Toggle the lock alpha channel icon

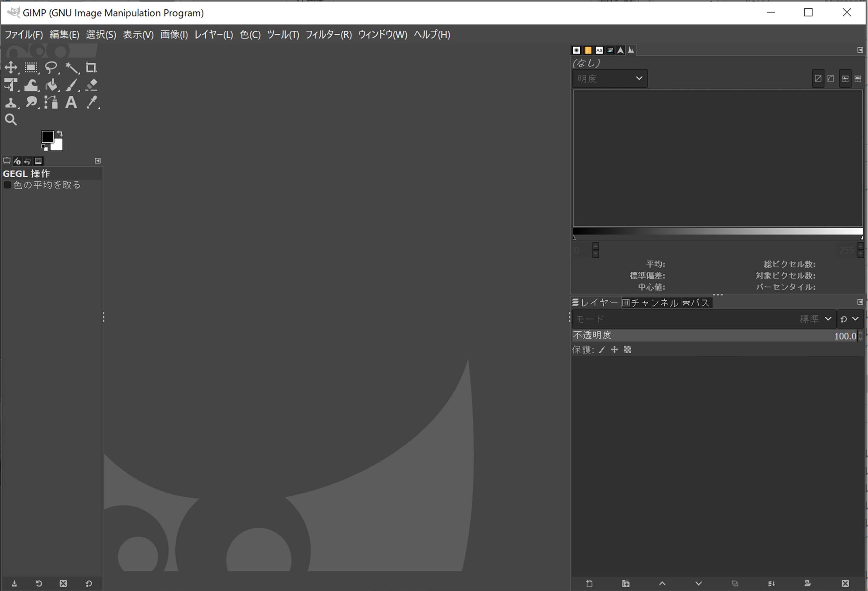pos(627,350)
